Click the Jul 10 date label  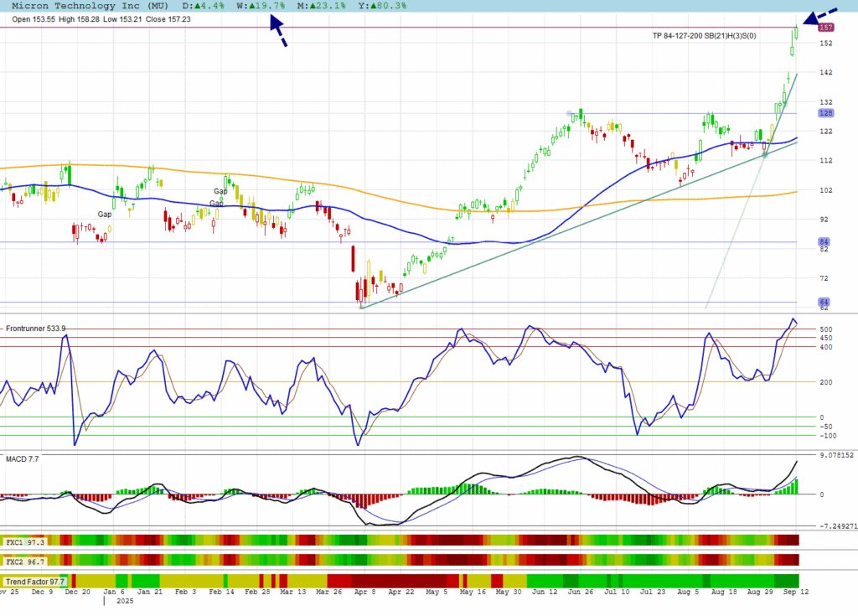click(617, 592)
